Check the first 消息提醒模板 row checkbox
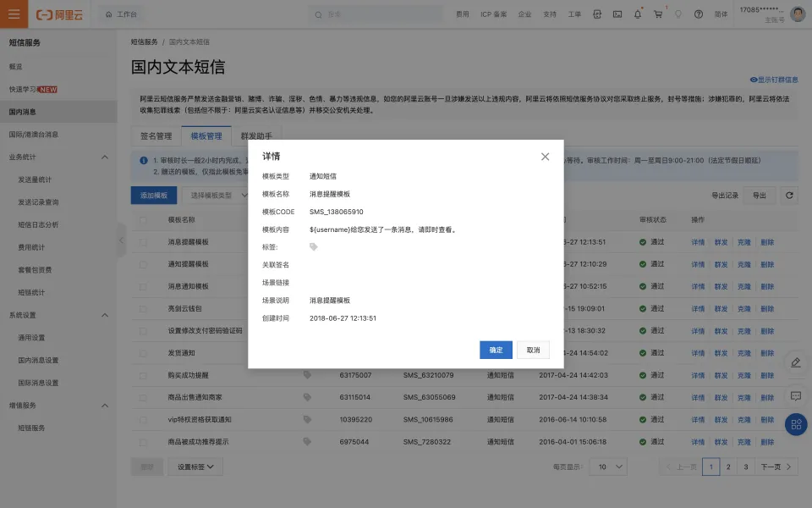The height and width of the screenshot is (508, 812). coord(143,242)
